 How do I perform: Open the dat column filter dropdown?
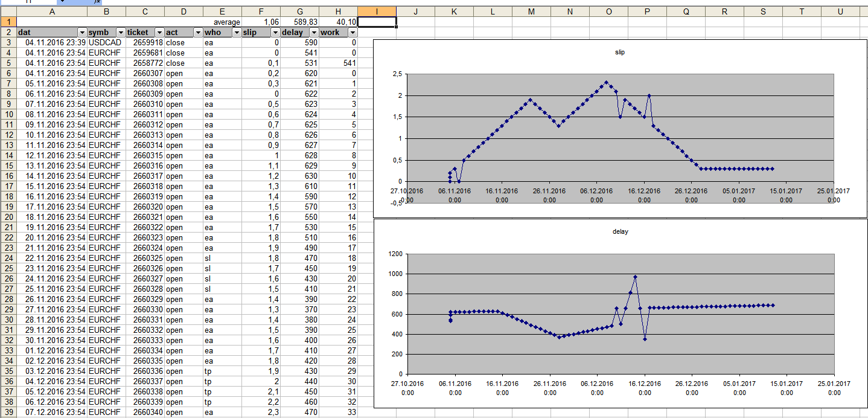[x=82, y=33]
